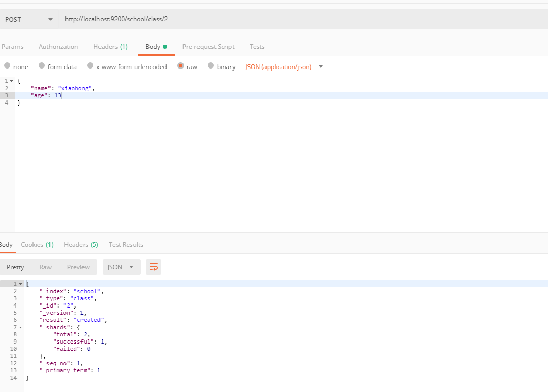This screenshot has height=392, width=548.
Task: Click the "successful": 1 line
Action: [80, 342]
